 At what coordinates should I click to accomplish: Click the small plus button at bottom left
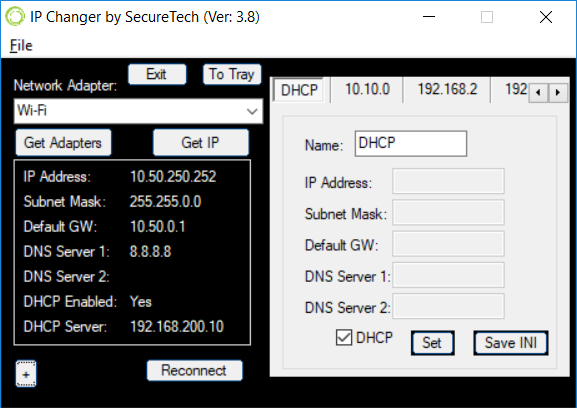(26, 374)
